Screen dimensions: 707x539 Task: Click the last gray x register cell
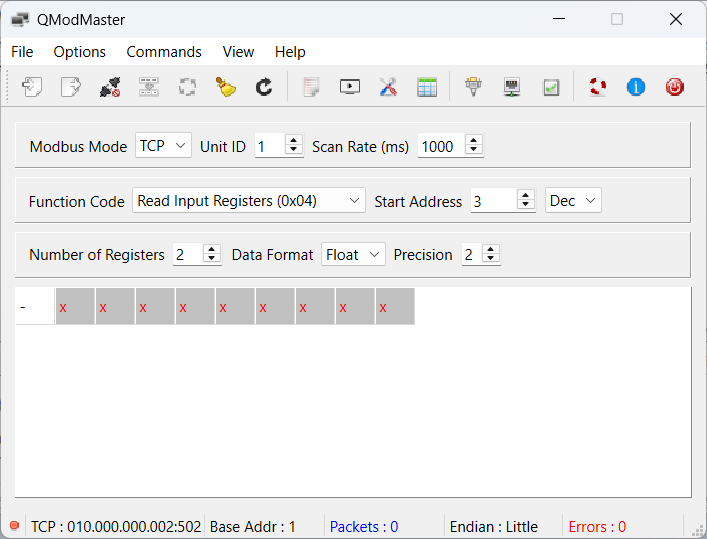(x=395, y=306)
